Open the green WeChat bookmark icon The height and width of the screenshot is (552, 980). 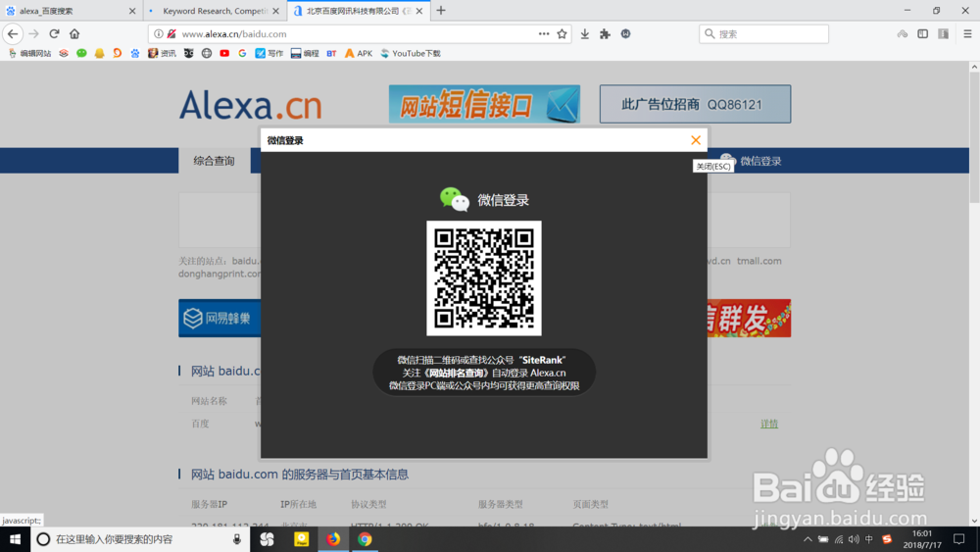pos(81,53)
